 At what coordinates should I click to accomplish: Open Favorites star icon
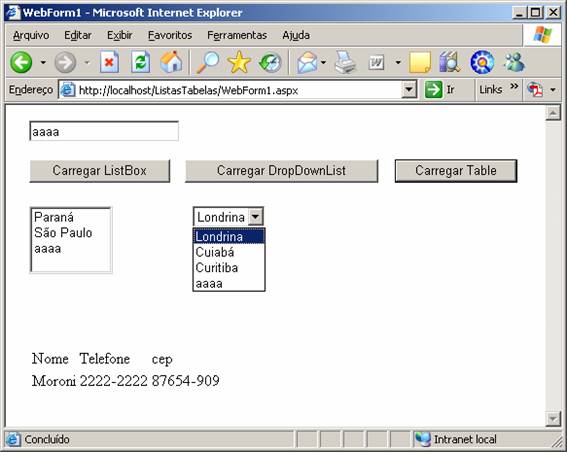(x=239, y=62)
